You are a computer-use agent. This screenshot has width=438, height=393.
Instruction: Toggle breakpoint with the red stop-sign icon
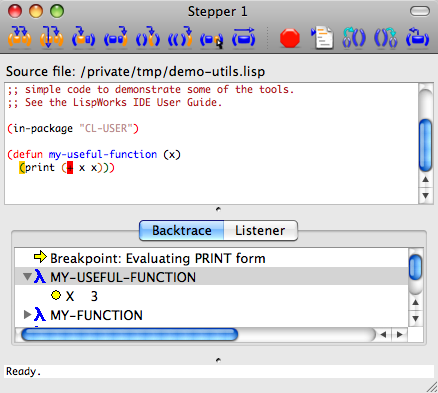tap(290, 38)
